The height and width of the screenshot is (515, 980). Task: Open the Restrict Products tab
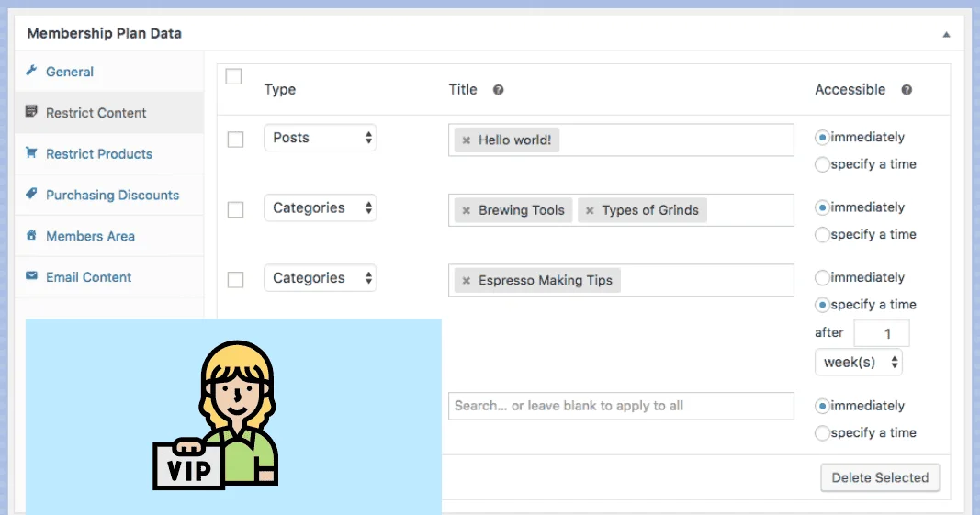(109, 153)
